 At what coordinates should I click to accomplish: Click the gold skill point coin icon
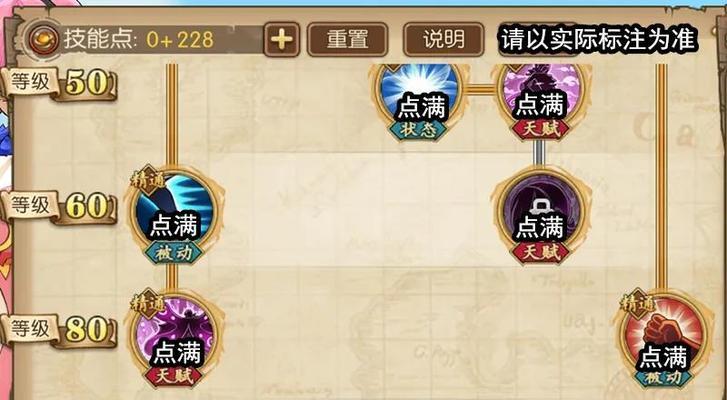tap(44, 39)
